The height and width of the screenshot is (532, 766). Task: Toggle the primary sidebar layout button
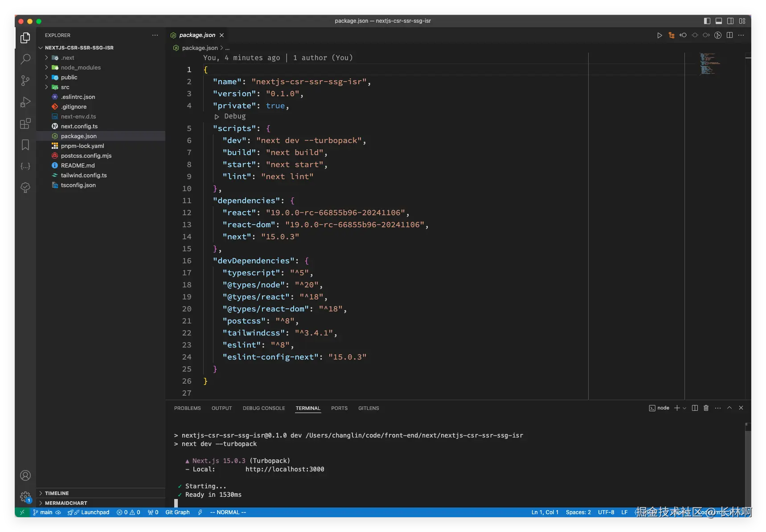click(x=707, y=21)
